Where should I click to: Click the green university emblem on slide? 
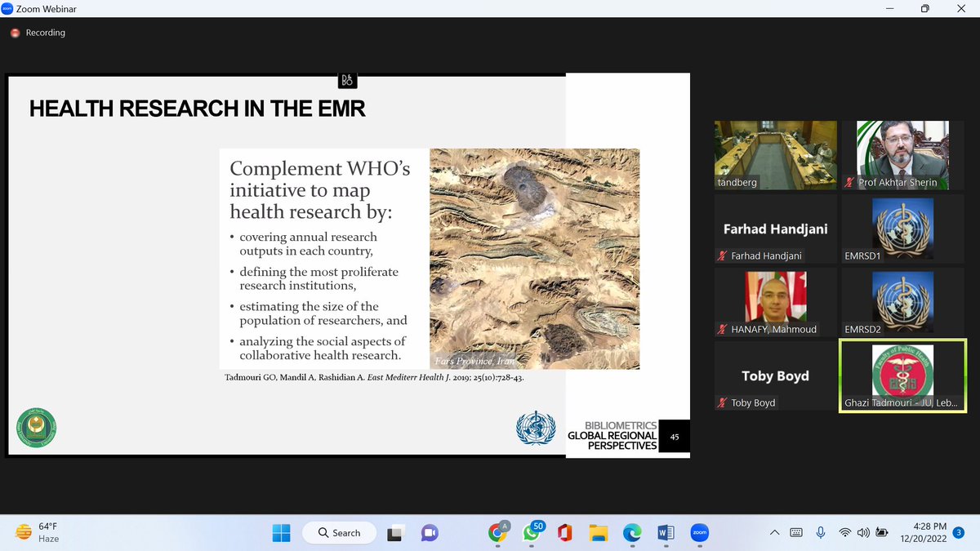pyautogui.click(x=37, y=428)
